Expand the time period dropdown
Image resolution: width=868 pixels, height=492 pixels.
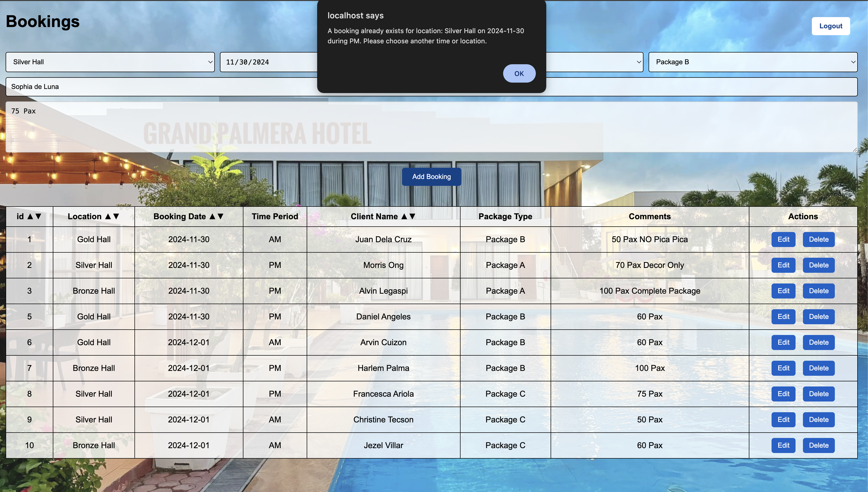click(595, 62)
